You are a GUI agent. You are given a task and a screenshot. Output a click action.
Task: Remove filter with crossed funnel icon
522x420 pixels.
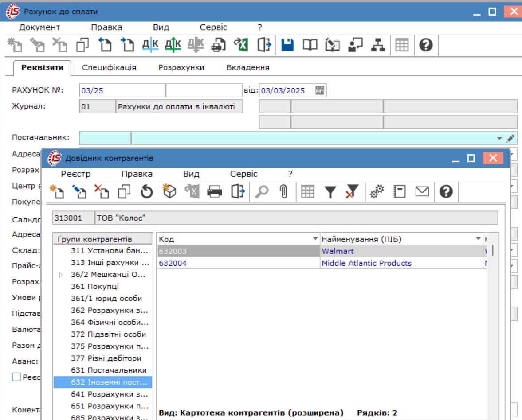[352, 191]
